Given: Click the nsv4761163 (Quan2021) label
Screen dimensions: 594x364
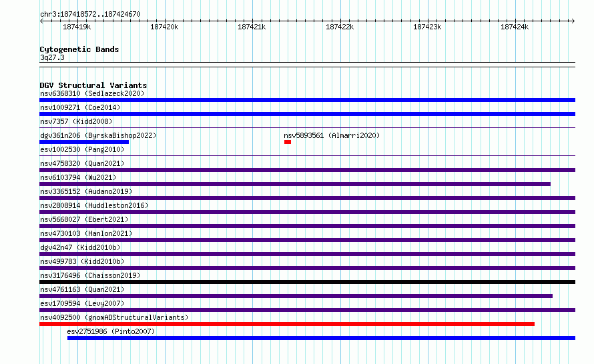Looking at the screenshot, I should click(x=82, y=289).
